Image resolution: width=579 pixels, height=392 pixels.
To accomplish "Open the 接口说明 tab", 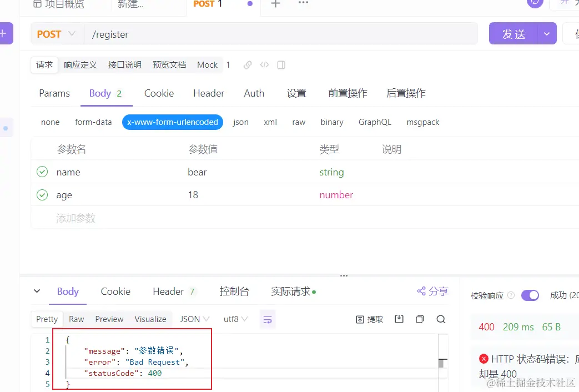I will pyautogui.click(x=124, y=65).
